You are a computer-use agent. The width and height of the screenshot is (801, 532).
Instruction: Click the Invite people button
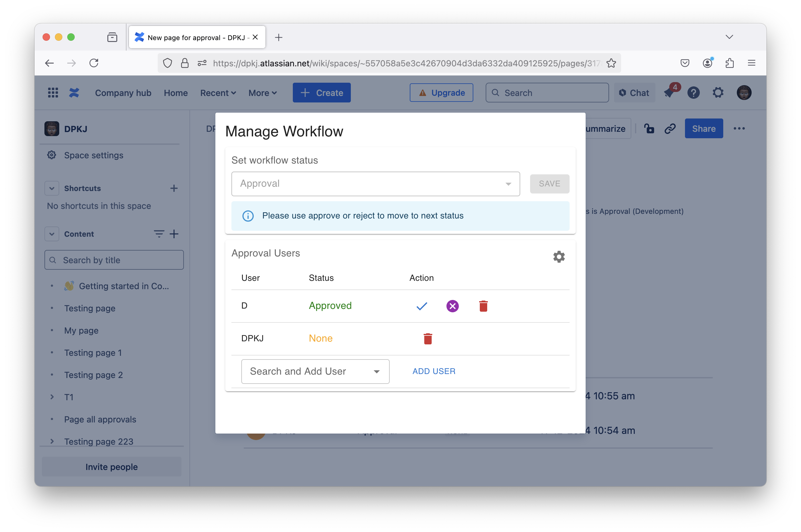click(x=111, y=467)
